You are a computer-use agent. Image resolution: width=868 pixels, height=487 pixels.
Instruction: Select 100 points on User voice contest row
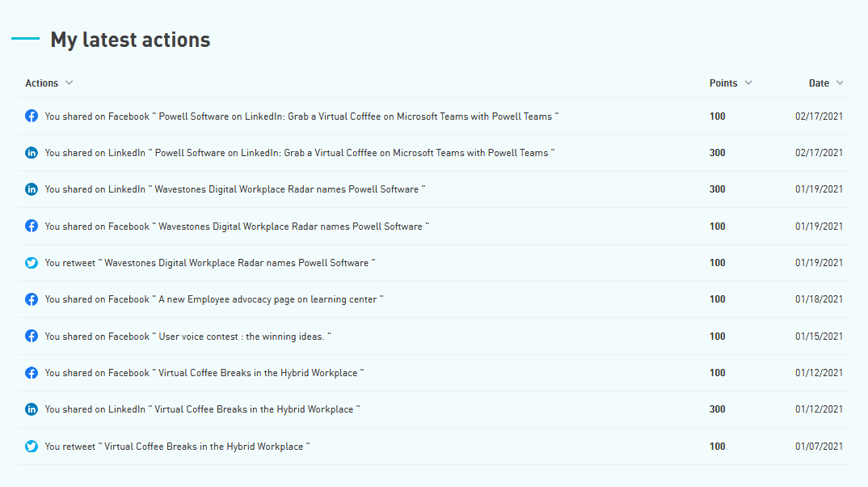(x=718, y=337)
